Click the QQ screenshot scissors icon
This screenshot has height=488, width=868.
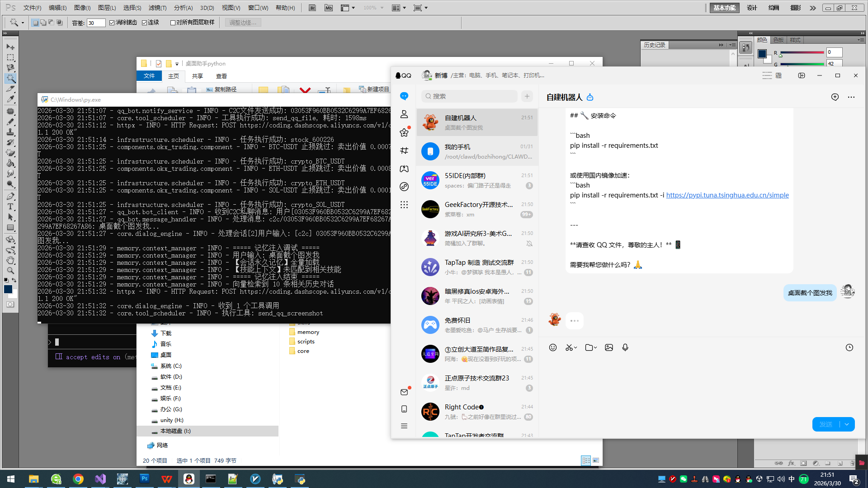click(569, 347)
